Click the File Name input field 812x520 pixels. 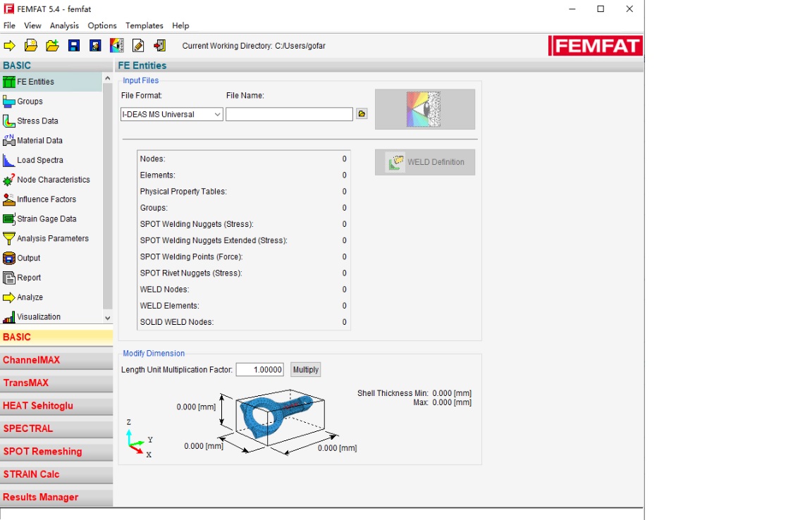[x=289, y=114]
